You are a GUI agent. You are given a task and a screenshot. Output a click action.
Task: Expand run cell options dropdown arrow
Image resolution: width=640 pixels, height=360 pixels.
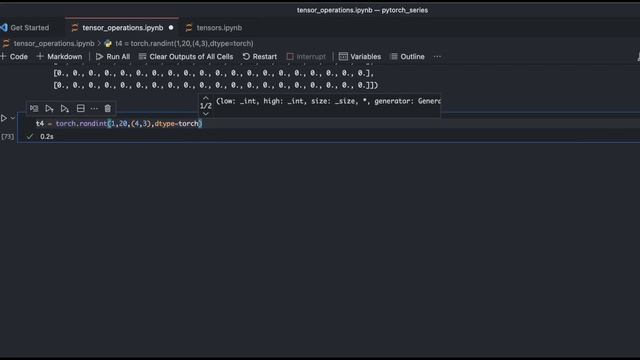13,118
